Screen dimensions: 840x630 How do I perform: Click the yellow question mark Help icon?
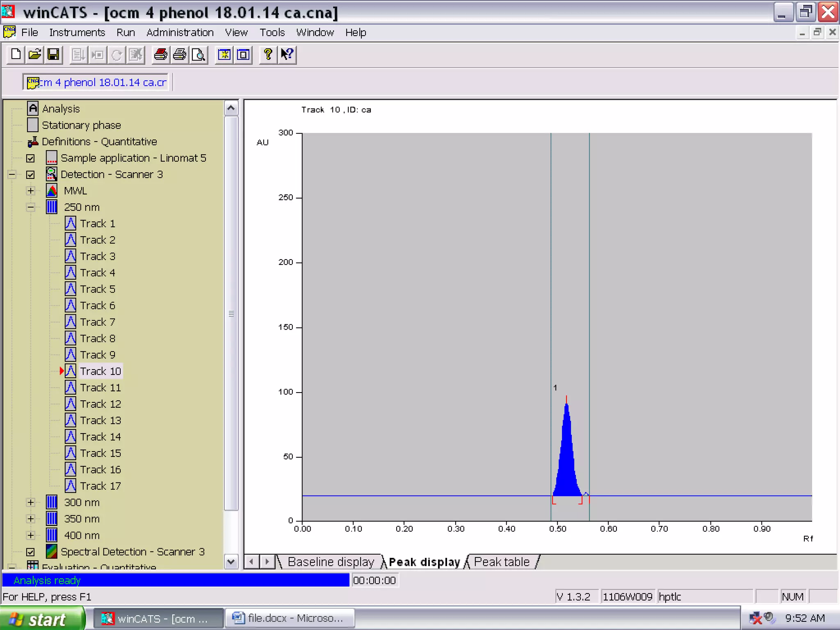[268, 55]
